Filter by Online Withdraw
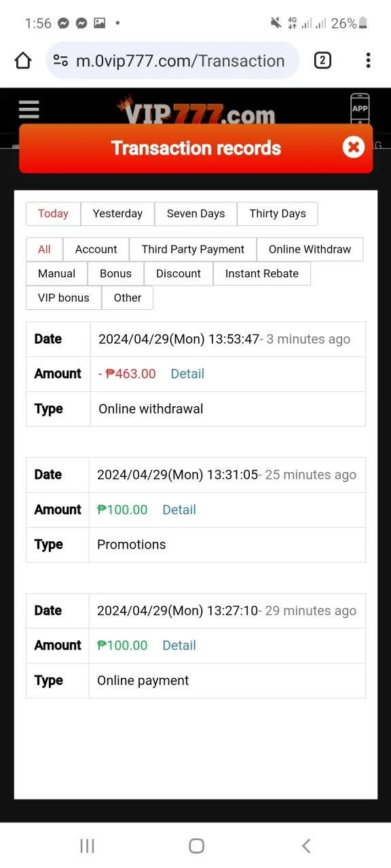The height and width of the screenshot is (868, 391). click(x=310, y=250)
